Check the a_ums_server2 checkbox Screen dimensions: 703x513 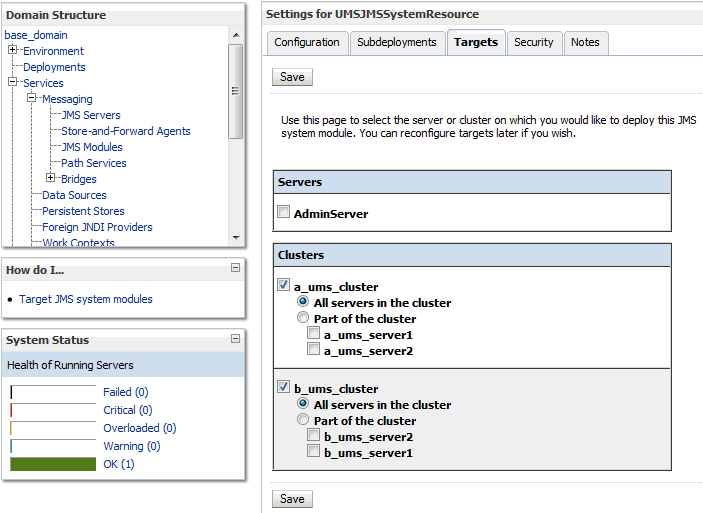(313, 348)
